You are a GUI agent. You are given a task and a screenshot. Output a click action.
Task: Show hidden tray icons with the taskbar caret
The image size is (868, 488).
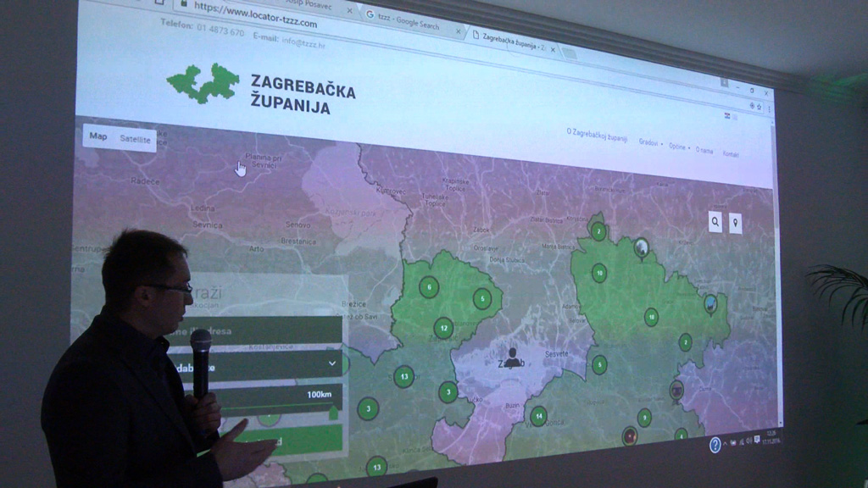(726, 443)
